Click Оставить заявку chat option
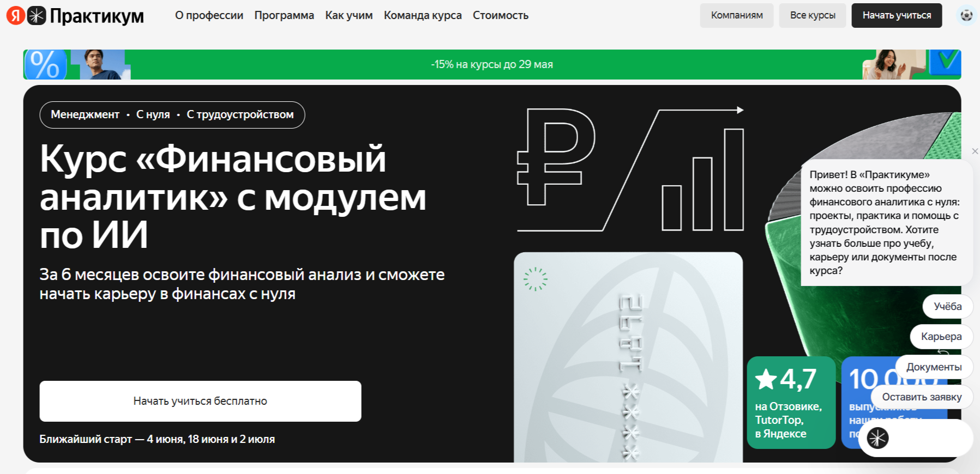The image size is (980, 474). click(922, 397)
